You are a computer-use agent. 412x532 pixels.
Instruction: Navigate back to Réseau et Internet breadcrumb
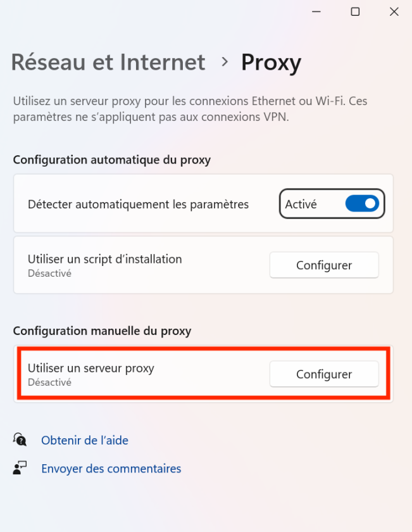click(x=108, y=62)
